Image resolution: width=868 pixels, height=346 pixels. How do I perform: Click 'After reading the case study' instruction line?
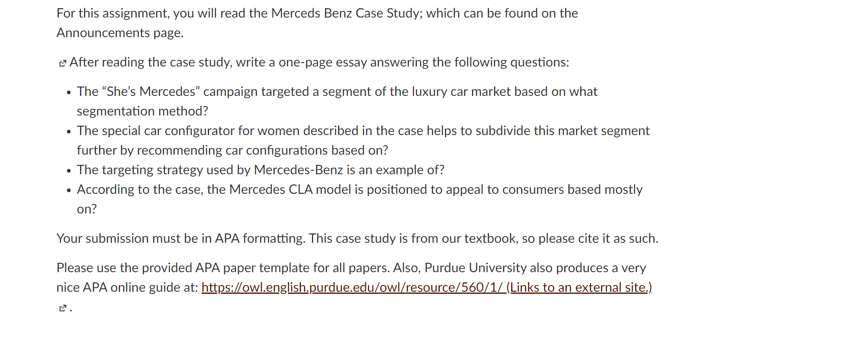319,62
